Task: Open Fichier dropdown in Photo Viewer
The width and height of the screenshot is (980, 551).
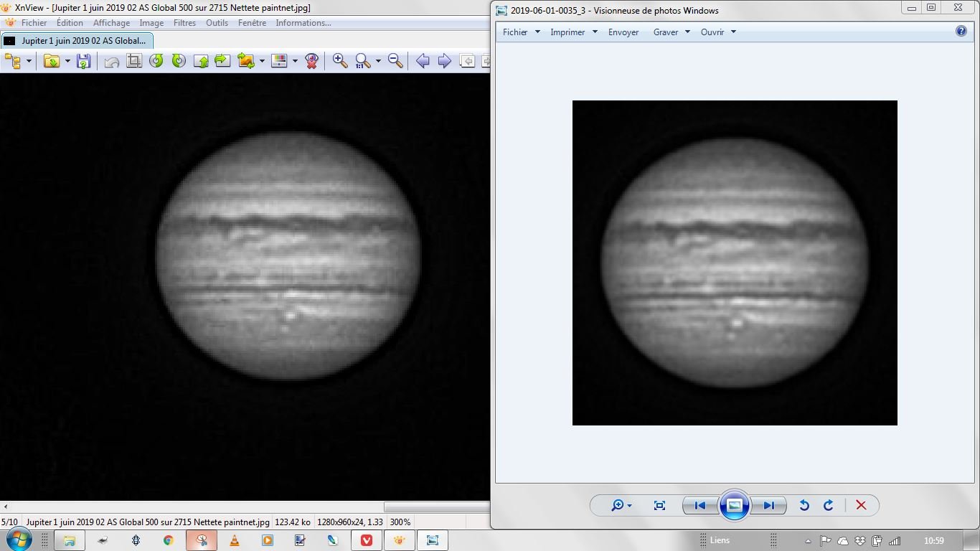Action: [x=521, y=32]
